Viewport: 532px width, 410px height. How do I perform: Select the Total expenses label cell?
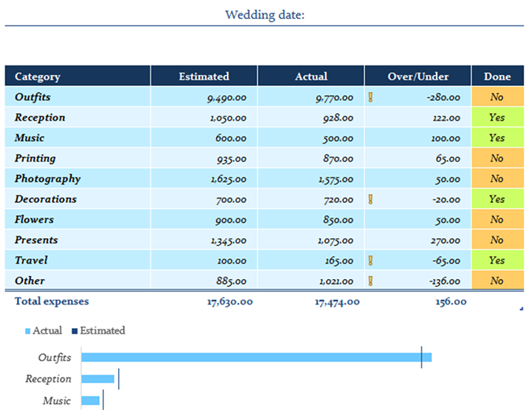tap(52, 301)
